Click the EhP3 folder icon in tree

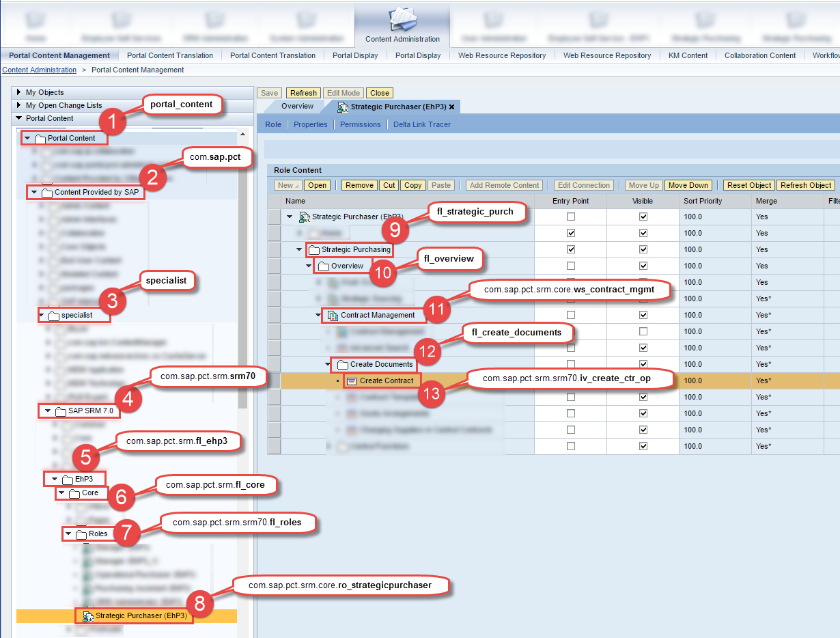click(x=68, y=480)
